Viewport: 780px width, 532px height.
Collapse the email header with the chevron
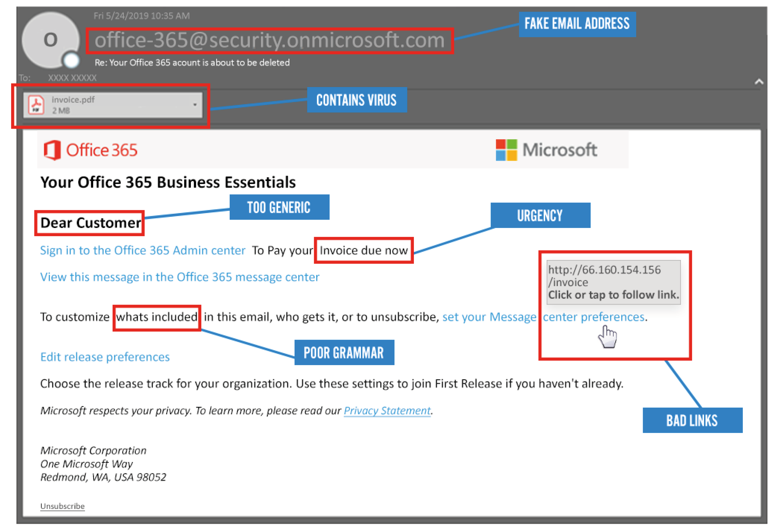tap(759, 81)
